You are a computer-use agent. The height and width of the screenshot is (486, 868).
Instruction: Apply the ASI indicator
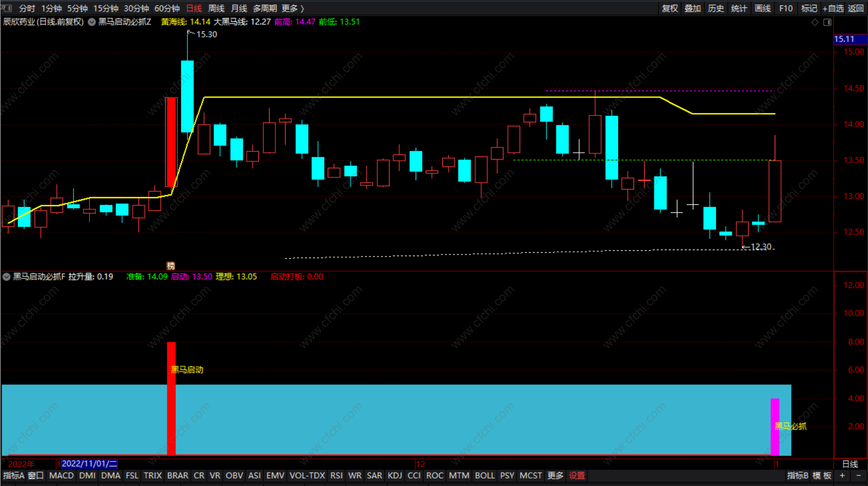coord(255,476)
